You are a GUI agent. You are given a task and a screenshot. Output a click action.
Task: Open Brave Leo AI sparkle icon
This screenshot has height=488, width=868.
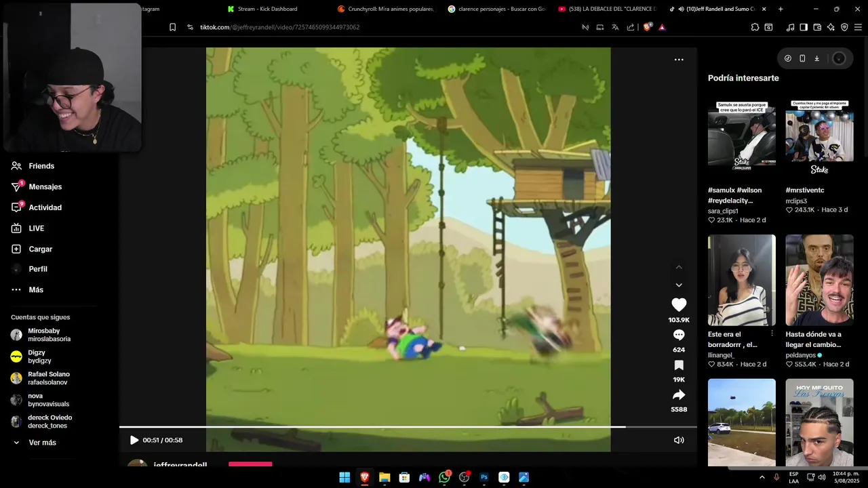tap(831, 27)
